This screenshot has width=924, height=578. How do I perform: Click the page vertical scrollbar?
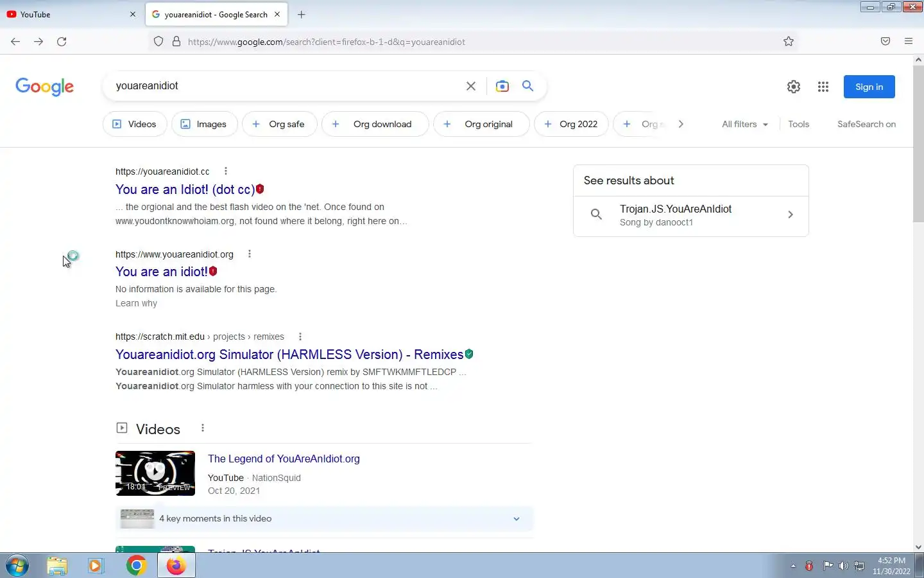point(918,144)
